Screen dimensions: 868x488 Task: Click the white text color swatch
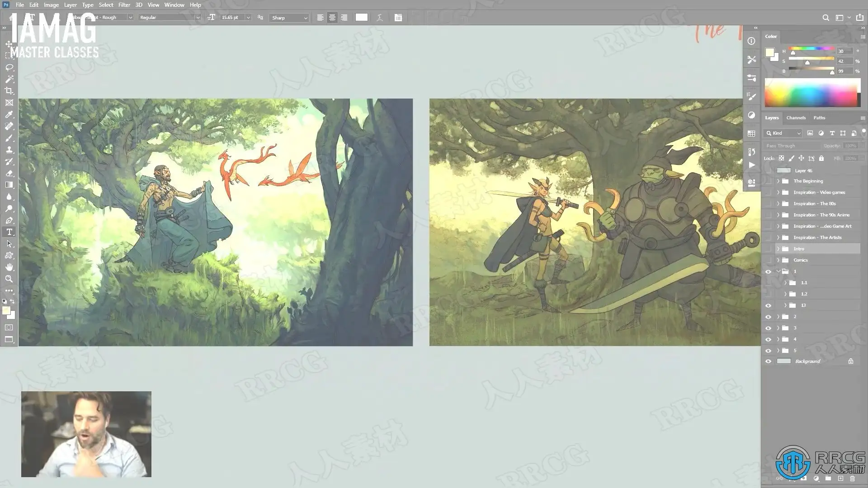click(361, 18)
